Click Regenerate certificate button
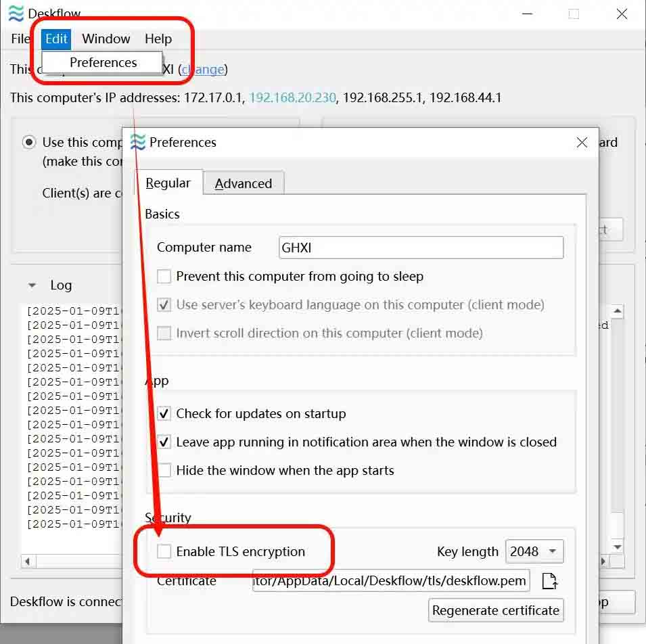The width and height of the screenshot is (646, 644). (x=496, y=610)
